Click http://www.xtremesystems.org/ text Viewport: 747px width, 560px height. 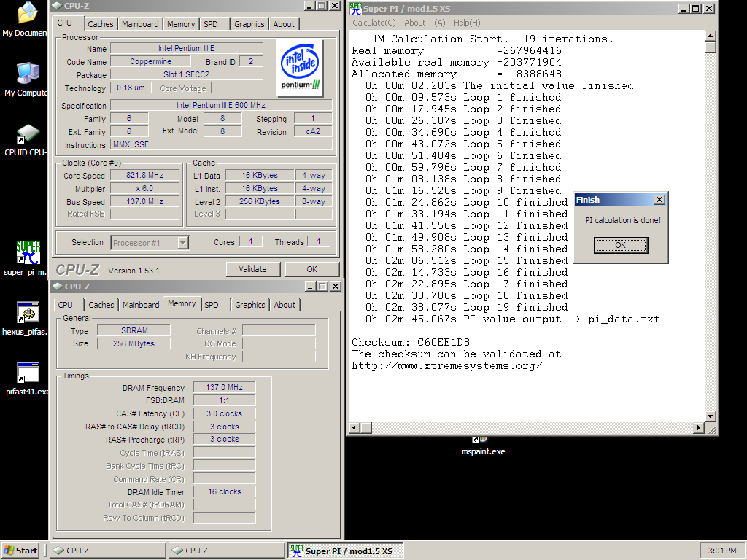pyautogui.click(x=447, y=366)
